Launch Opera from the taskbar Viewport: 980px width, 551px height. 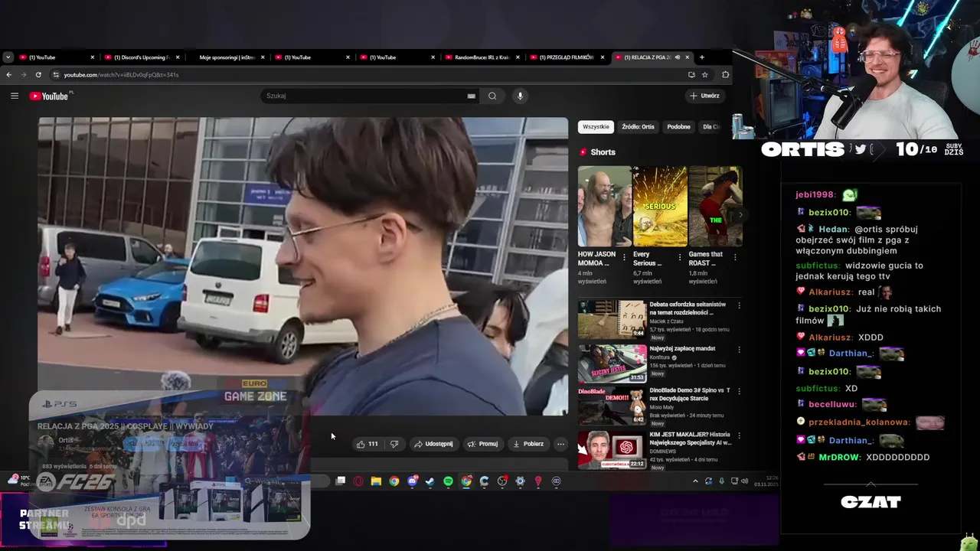click(358, 481)
